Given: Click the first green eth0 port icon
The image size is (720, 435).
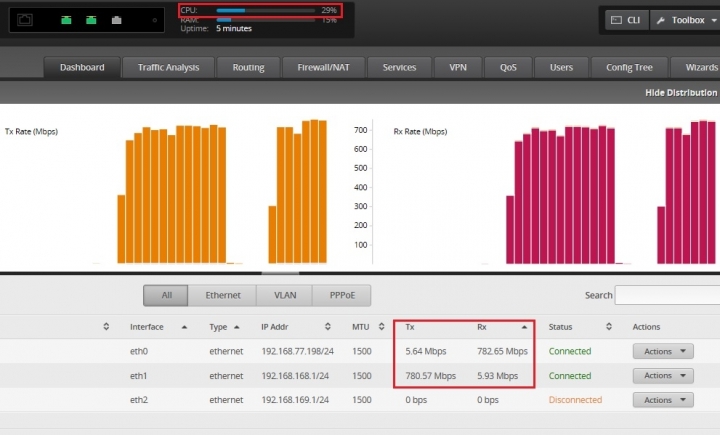Looking at the screenshot, I should tap(66, 20).
